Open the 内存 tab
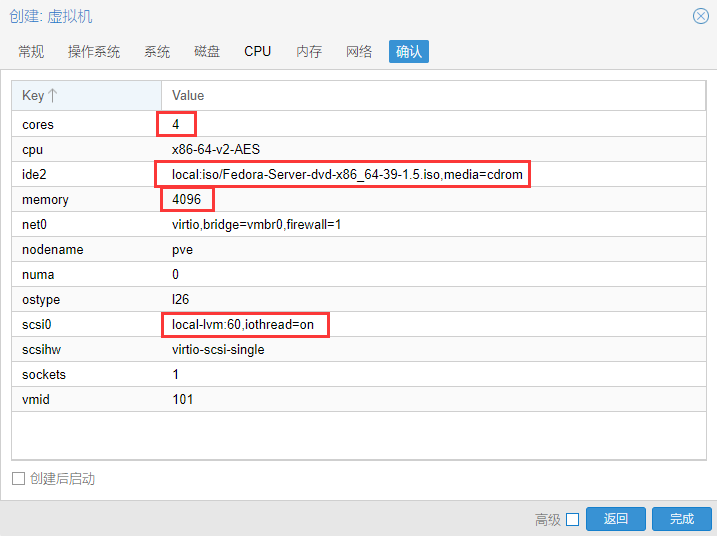717x536 pixels. (309, 51)
